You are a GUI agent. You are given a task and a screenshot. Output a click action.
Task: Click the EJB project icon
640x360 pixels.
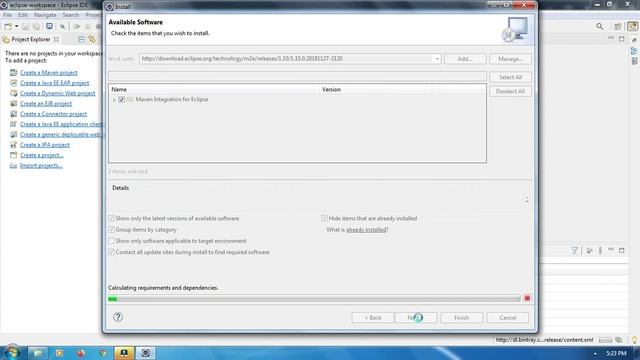click(13, 104)
